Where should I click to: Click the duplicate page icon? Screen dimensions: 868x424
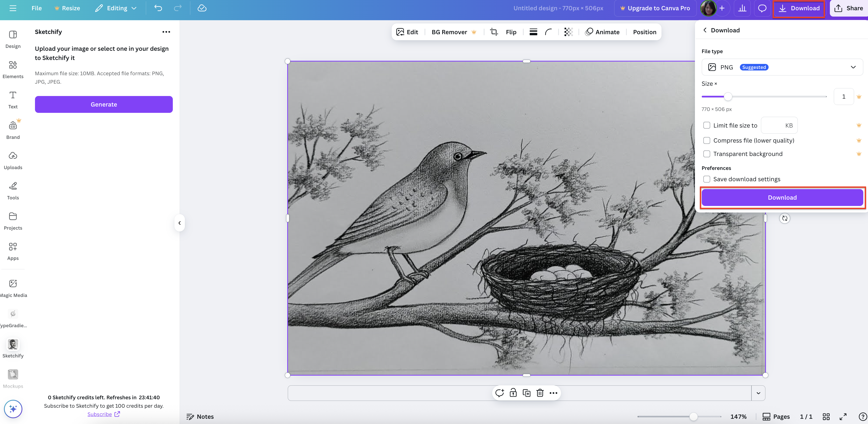pos(526,393)
